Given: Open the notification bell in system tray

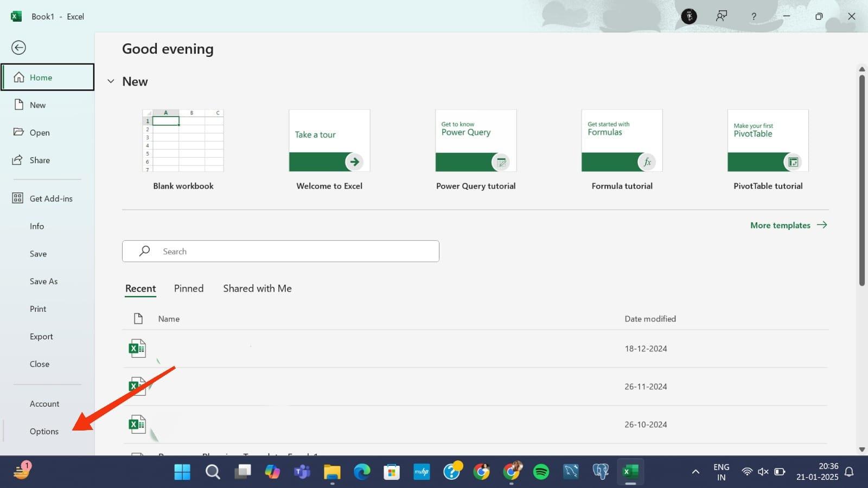Looking at the screenshot, I should tap(850, 472).
